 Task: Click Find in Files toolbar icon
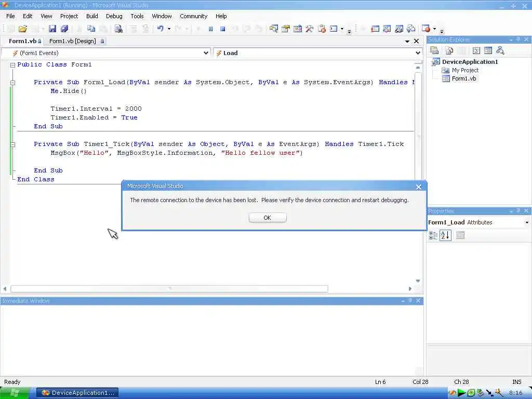click(x=118, y=29)
